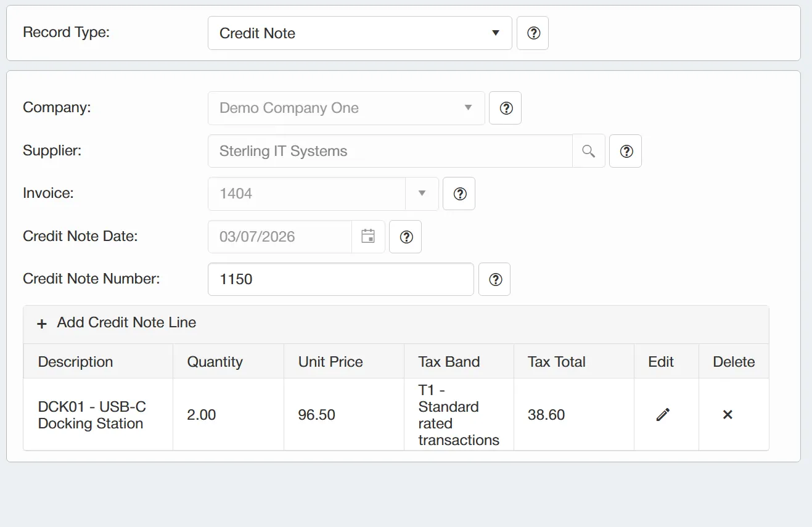The image size is (812, 527).
Task: Focus the Credit Note Number input
Action: coord(341,279)
